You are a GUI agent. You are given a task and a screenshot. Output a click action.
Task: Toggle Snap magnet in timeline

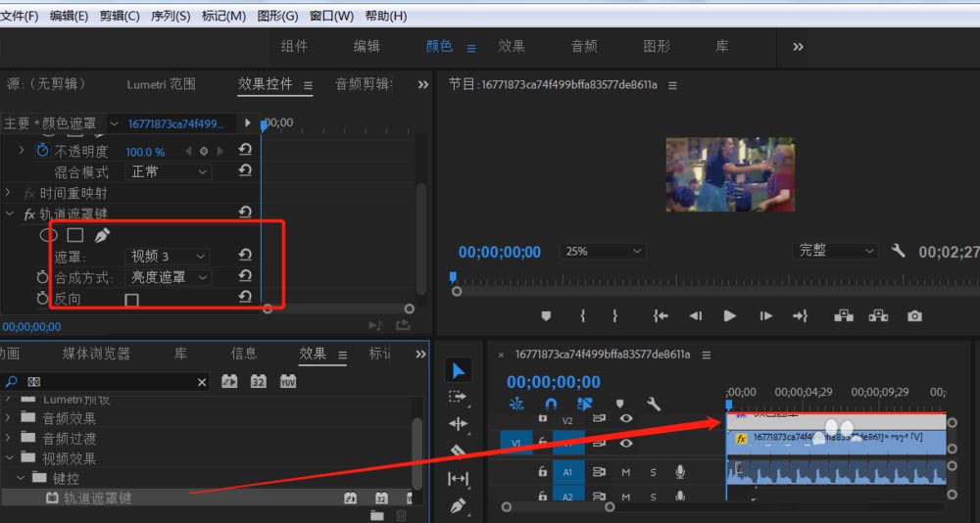tap(551, 404)
